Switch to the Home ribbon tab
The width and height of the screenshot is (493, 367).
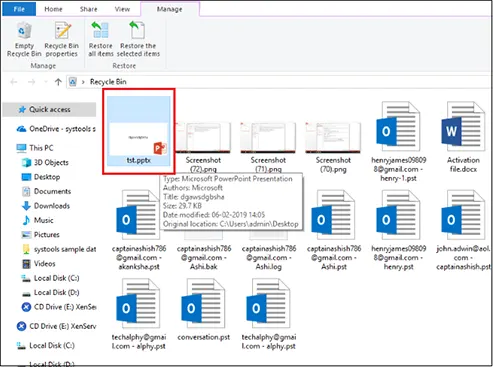53,9
